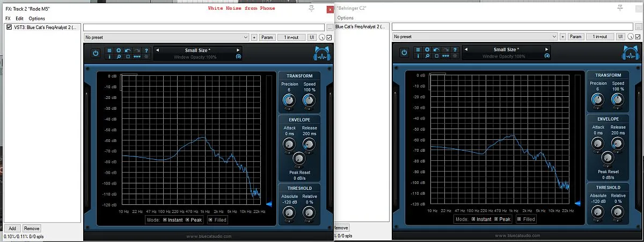The height and width of the screenshot is (242, 644).
Task: Open main menu icon in Behringer C2 plugin
Action: [x=418, y=49]
